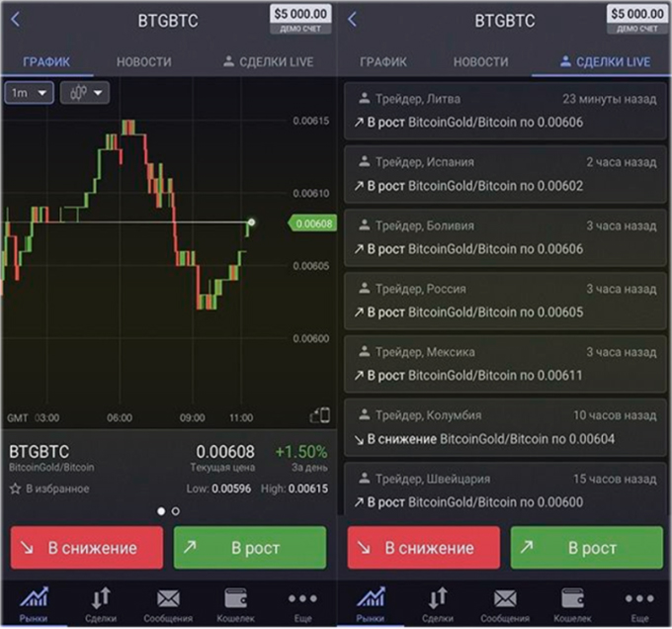The height and width of the screenshot is (629, 672).
Task: Select the first page indicator dot
Action: click(161, 511)
